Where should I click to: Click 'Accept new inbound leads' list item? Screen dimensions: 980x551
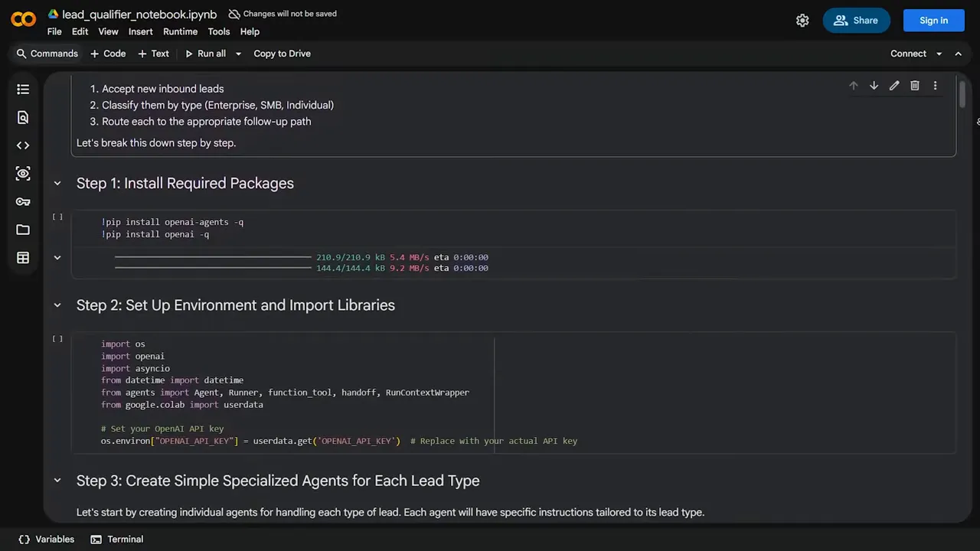click(163, 89)
